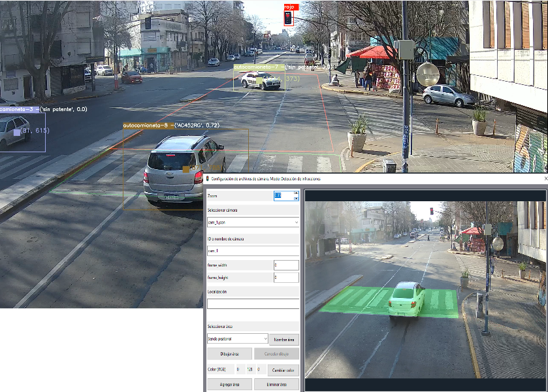548x392 pixels.
Task: Focus the Zoom value field
Action: [283, 195]
